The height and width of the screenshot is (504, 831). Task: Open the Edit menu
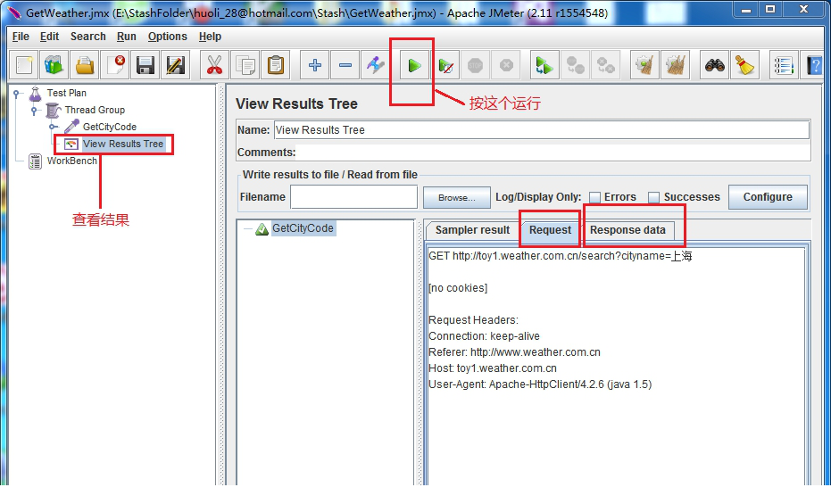pos(49,37)
